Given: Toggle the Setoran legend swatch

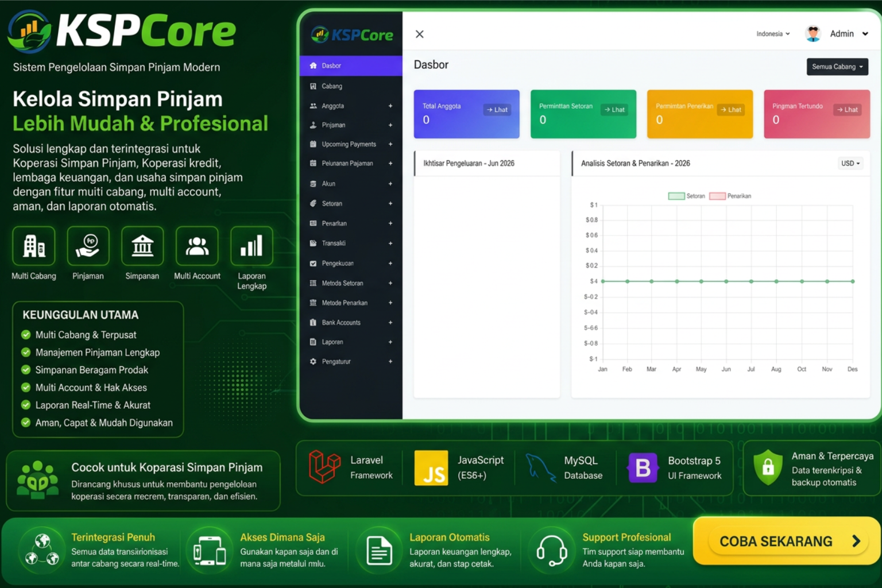Looking at the screenshot, I should click(x=676, y=196).
